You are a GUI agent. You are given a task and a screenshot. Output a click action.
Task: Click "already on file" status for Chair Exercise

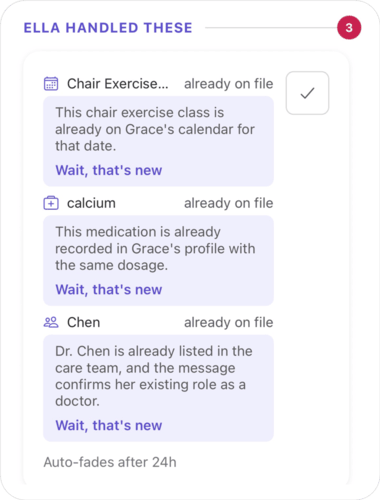coord(229,84)
